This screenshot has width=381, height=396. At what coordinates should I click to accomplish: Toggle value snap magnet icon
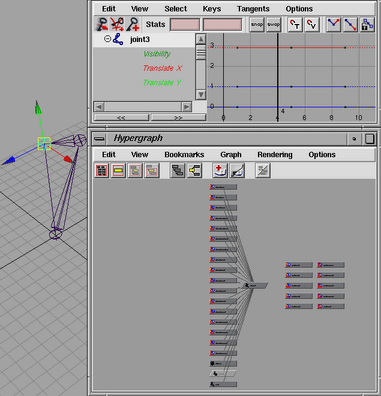pyautogui.click(x=312, y=25)
